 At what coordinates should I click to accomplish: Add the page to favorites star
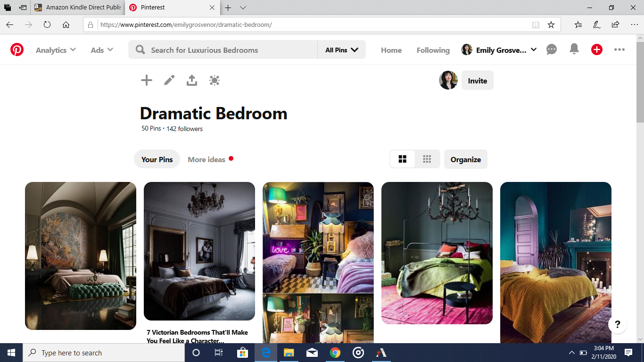pos(551,25)
